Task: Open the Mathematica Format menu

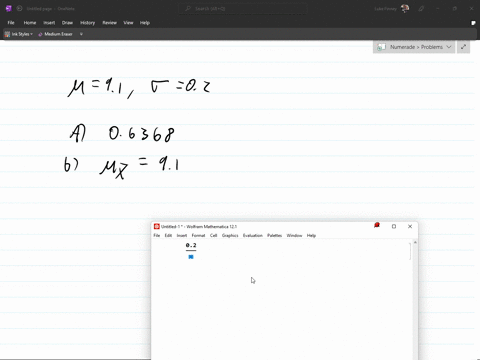Action: [198, 235]
